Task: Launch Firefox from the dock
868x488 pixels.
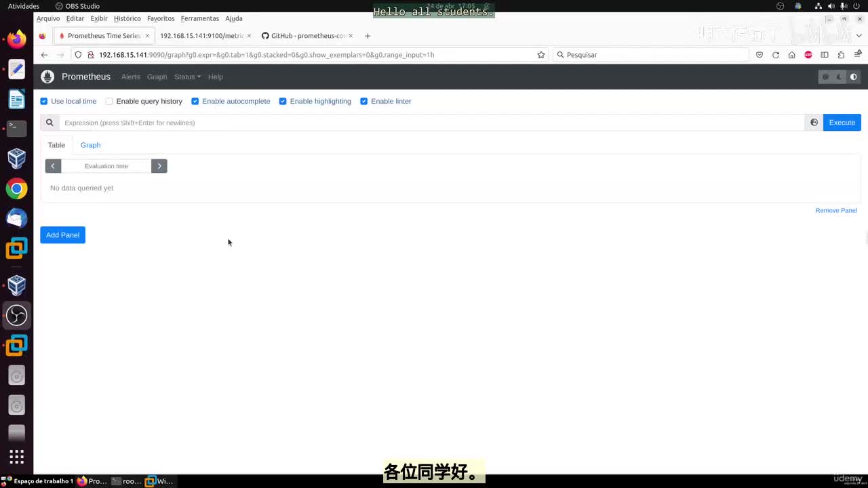Action: click(16, 39)
